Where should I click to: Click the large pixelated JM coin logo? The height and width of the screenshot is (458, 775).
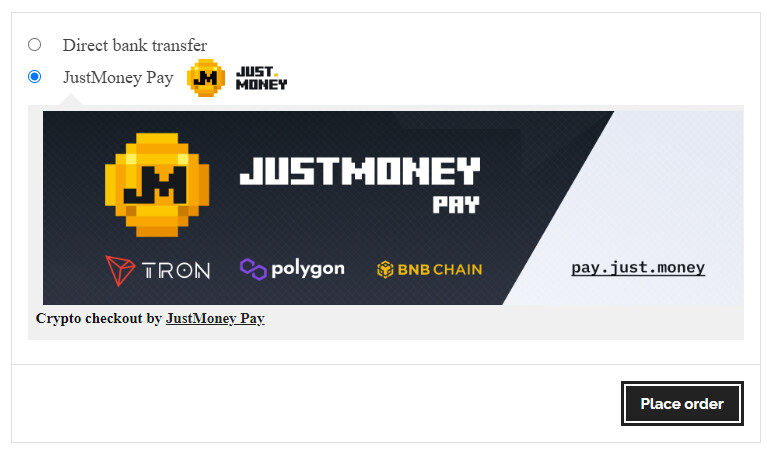click(x=157, y=185)
